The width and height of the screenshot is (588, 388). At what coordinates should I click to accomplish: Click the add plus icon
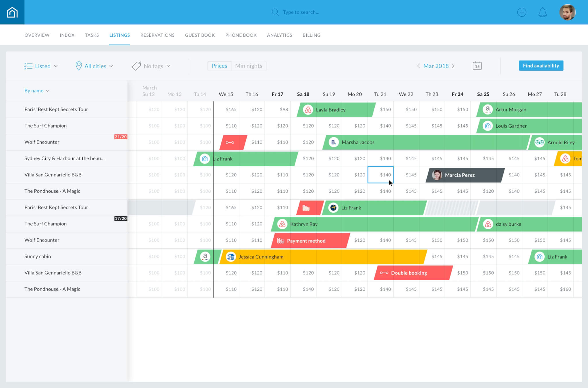[x=522, y=12]
